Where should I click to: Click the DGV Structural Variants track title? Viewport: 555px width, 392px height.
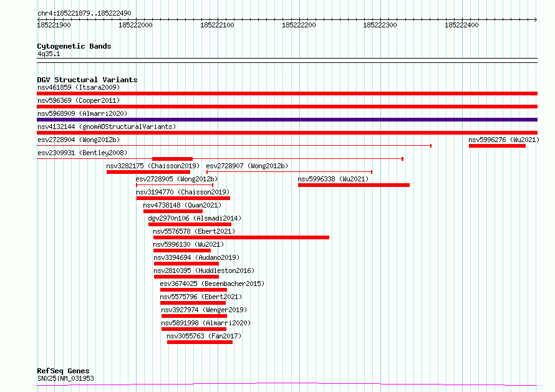[87, 80]
